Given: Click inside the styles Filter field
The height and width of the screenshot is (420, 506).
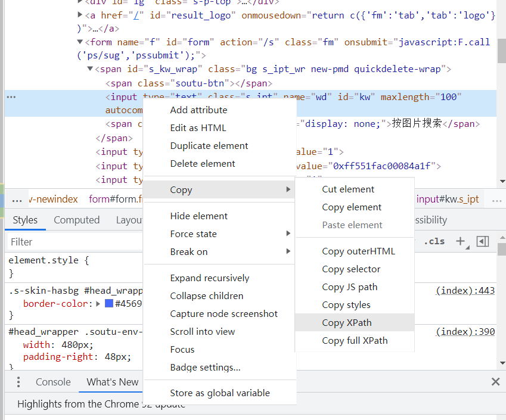Looking at the screenshot, I should point(60,242).
